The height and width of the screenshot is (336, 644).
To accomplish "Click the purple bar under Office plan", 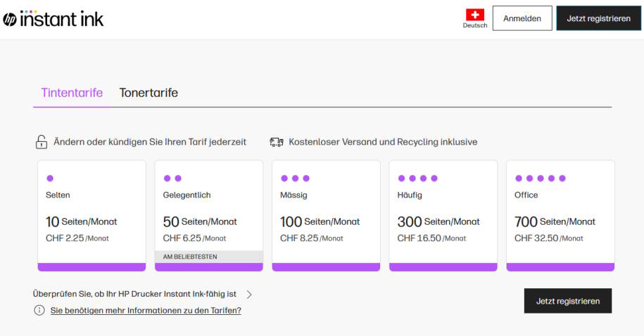I will click(560, 267).
